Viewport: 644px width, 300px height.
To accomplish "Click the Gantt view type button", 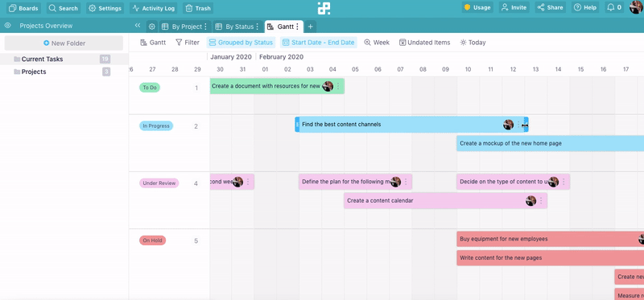I will click(153, 43).
